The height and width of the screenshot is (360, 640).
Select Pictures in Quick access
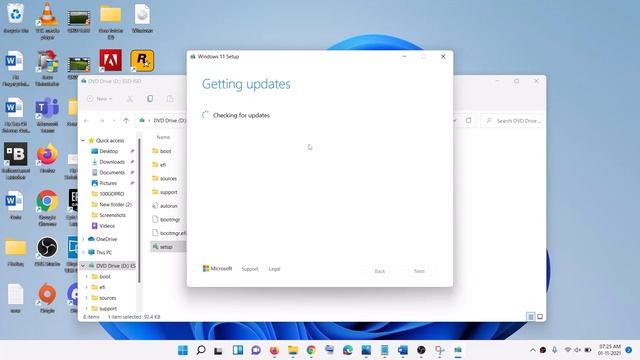click(x=109, y=183)
